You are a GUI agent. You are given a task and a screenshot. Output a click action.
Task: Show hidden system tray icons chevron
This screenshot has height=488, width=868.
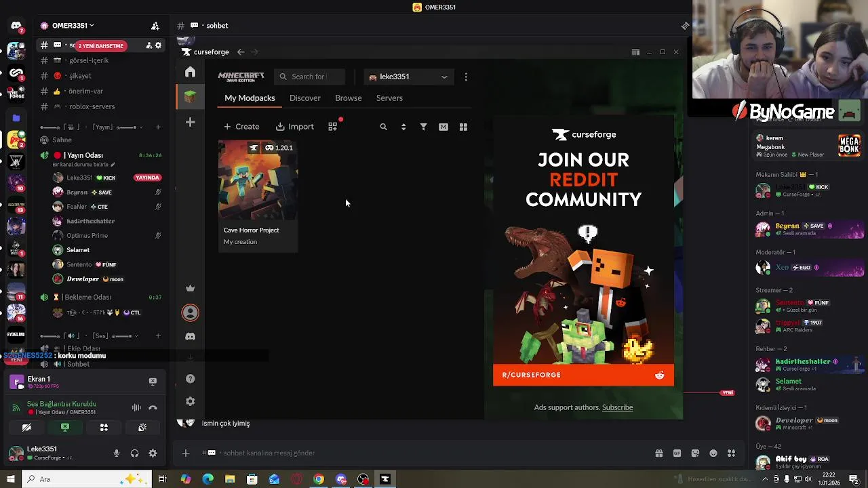point(766,479)
